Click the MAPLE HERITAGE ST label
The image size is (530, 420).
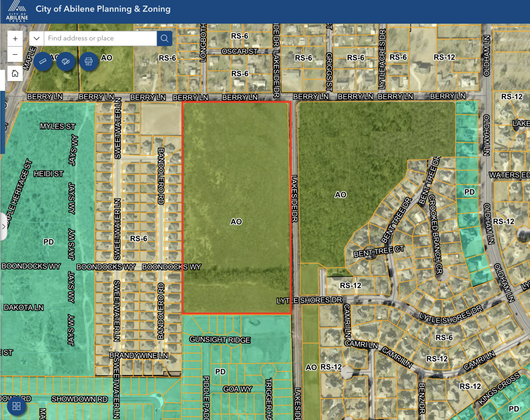pyautogui.click(x=19, y=194)
